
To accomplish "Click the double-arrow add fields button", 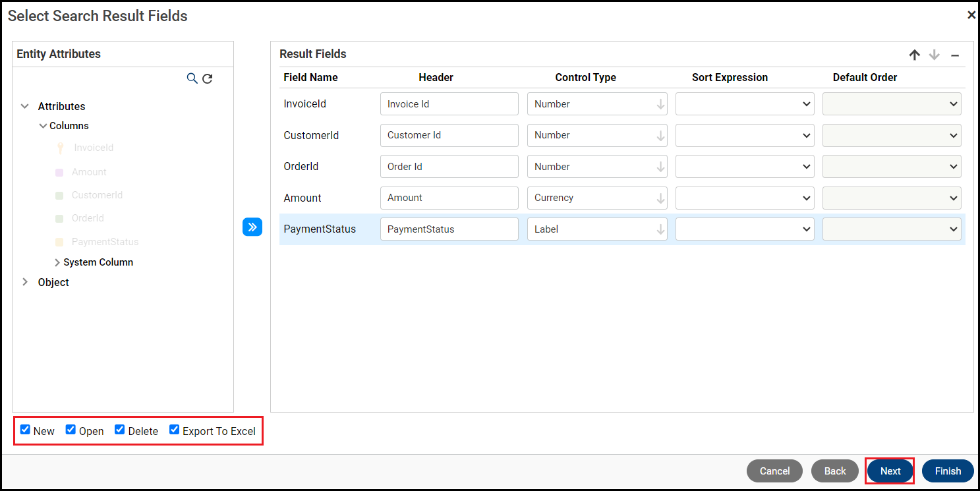I will (252, 227).
